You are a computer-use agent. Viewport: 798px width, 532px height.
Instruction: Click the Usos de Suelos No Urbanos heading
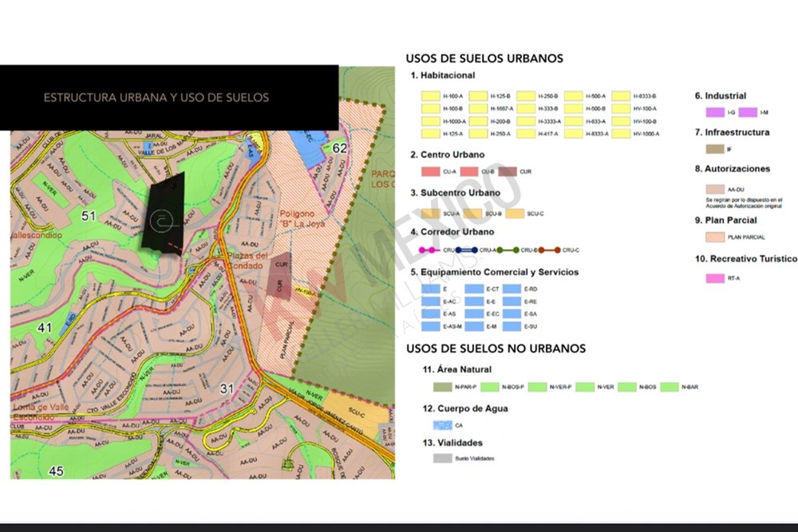click(496, 349)
